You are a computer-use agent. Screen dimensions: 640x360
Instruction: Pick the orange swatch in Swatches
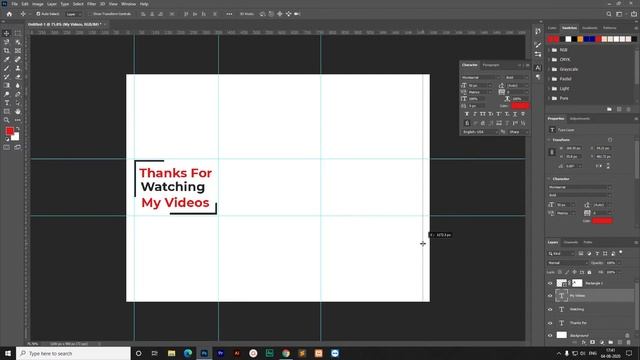pos(580,39)
